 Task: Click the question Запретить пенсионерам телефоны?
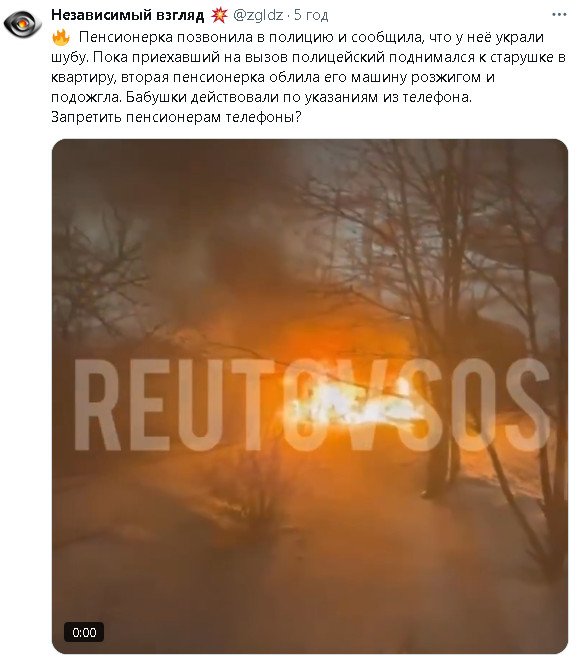click(176, 117)
